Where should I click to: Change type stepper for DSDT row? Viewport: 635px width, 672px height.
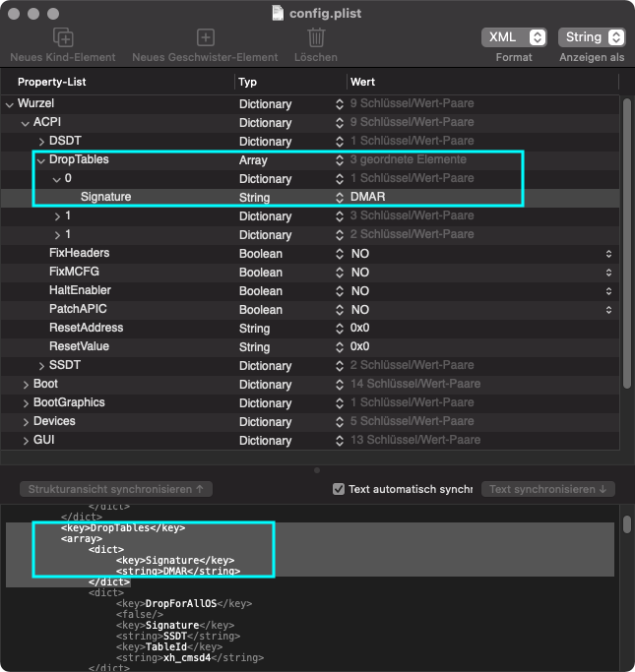point(340,142)
